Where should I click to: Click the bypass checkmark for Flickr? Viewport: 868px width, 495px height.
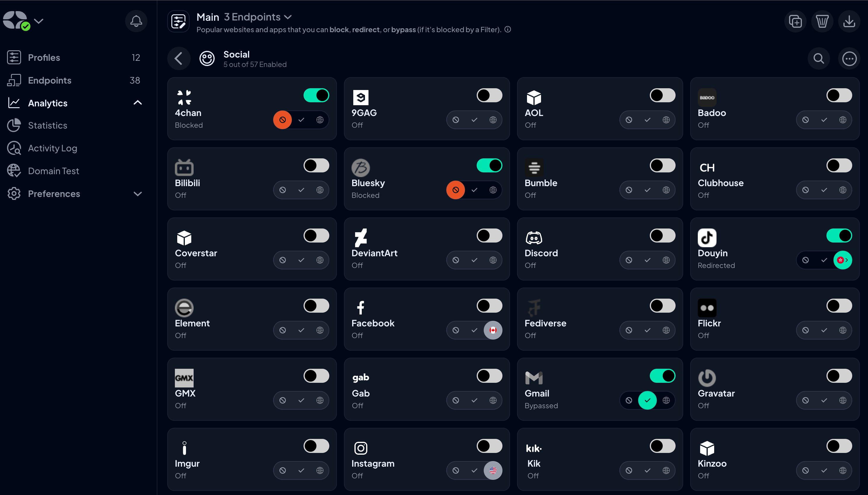(824, 330)
